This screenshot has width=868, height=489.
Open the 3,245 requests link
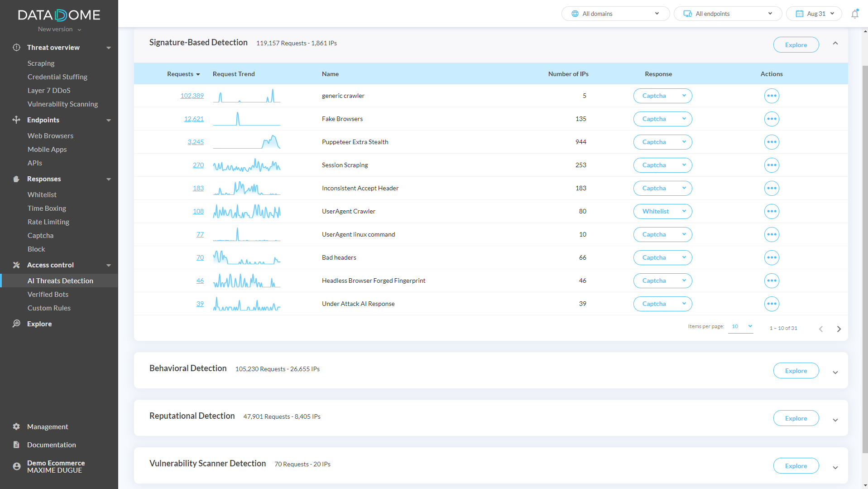196,142
